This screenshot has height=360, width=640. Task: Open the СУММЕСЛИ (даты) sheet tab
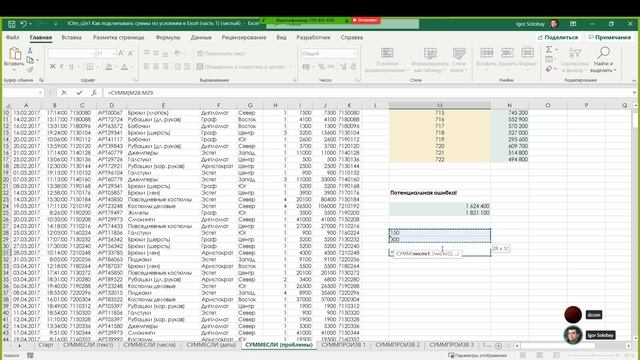[211, 345]
